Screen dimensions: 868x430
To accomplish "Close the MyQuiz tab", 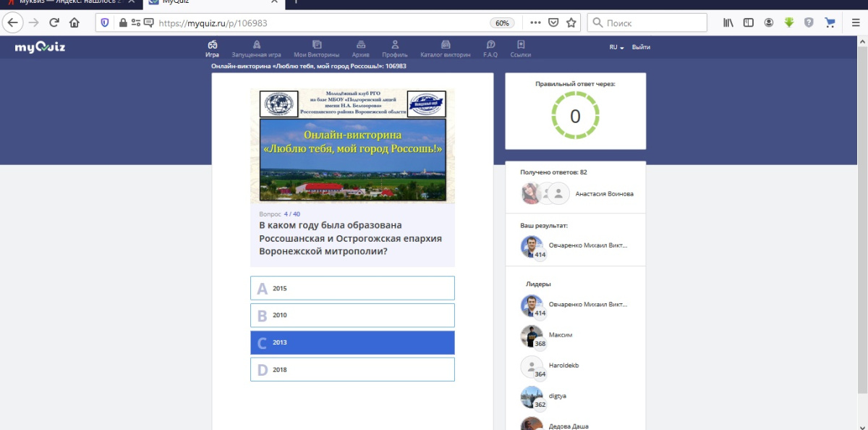I will coord(273,3).
